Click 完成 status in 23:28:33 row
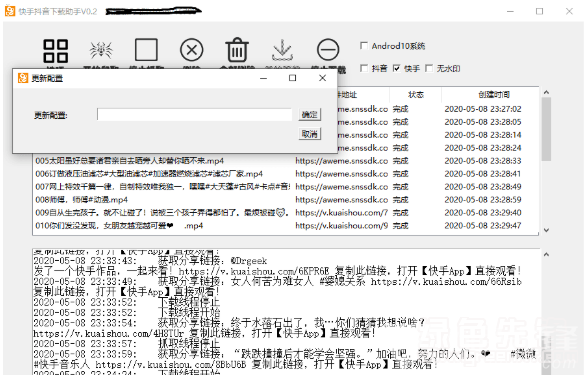587x377 pixels. click(400, 161)
